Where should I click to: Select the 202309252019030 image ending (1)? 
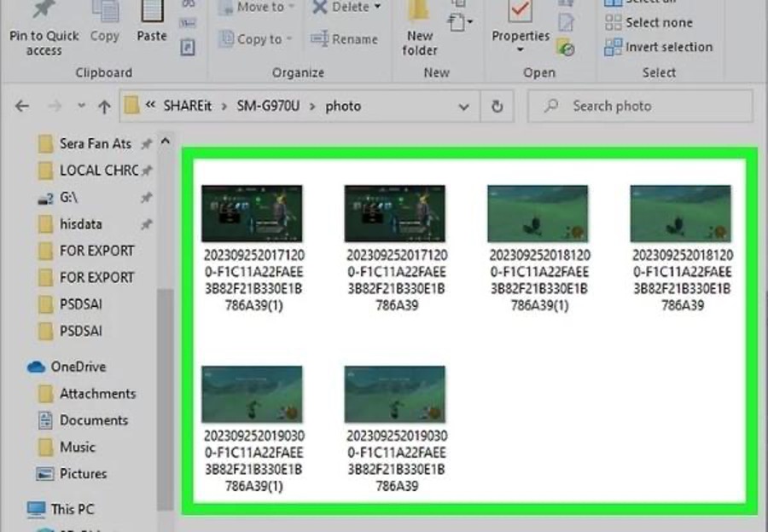pyautogui.click(x=253, y=429)
